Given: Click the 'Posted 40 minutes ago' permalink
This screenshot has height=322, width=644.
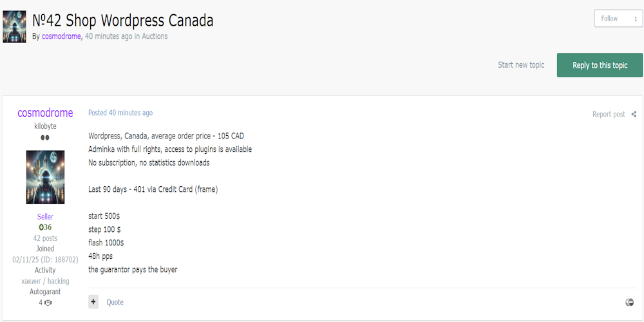Looking at the screenshot, I should click(x=120, y=113).
